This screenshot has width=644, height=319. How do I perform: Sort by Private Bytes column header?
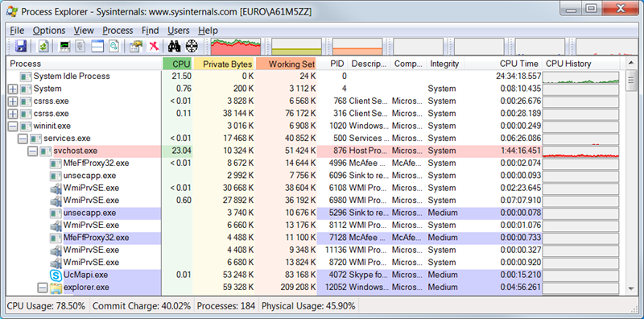click(225, 64)
